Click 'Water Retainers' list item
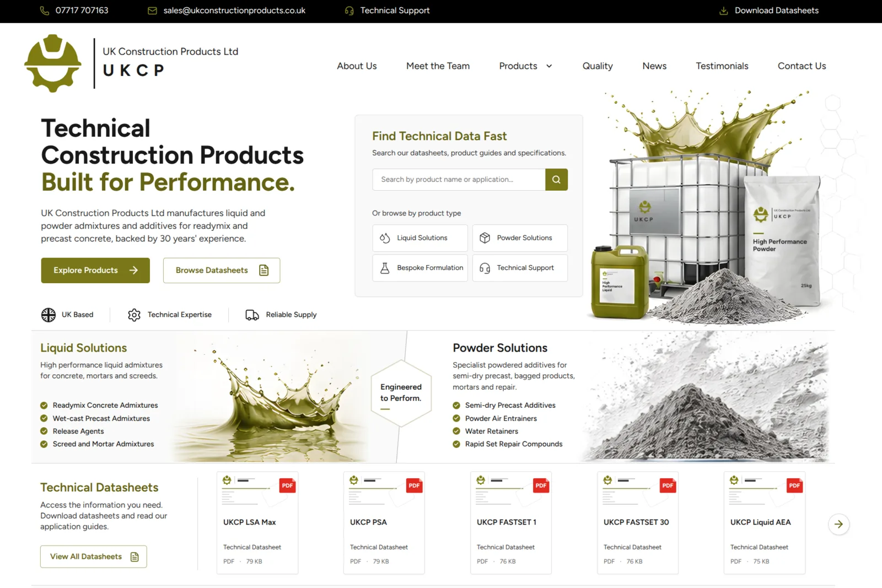Screen dimensions: 882x588 (491, 431)
